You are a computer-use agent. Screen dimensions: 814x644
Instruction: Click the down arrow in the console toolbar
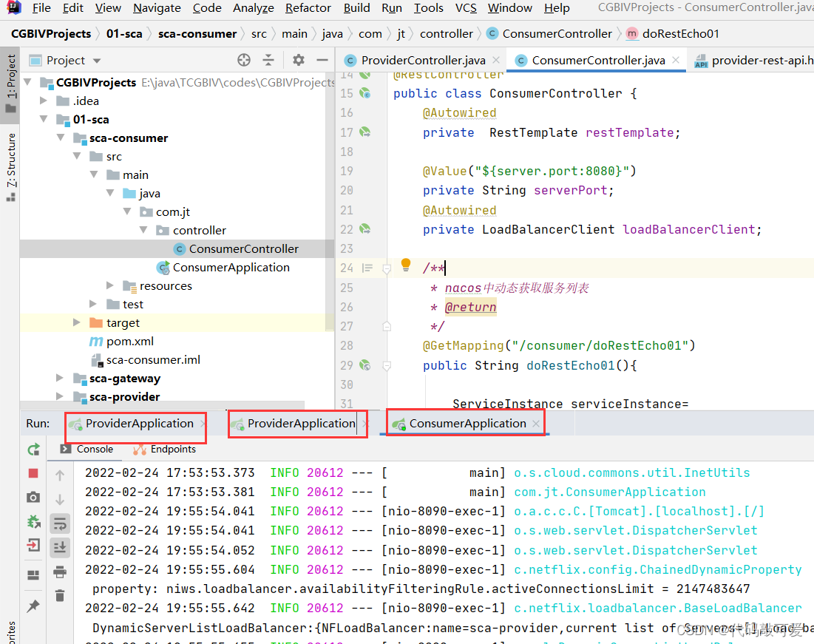point(60,500)
